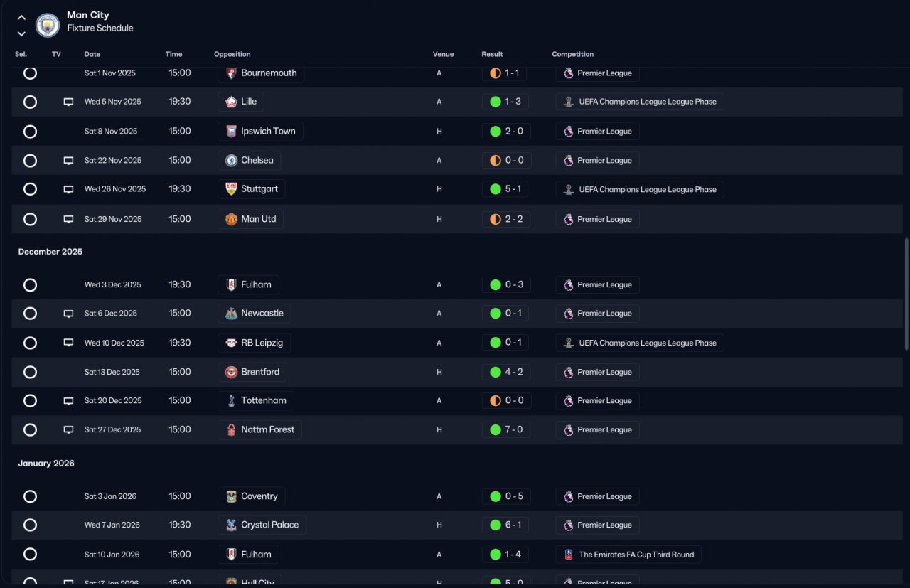The height and width of the screenshot is (588, 910).
Task: Go to previous team with up chevron
Action: click(x=21, y=18)
